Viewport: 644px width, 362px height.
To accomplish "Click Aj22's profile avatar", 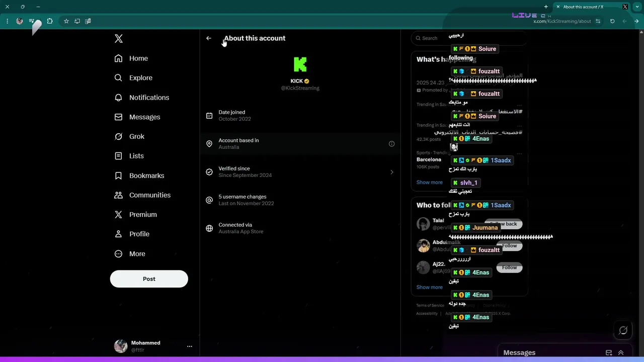I will pyautogui.click(x=423, y=267).
